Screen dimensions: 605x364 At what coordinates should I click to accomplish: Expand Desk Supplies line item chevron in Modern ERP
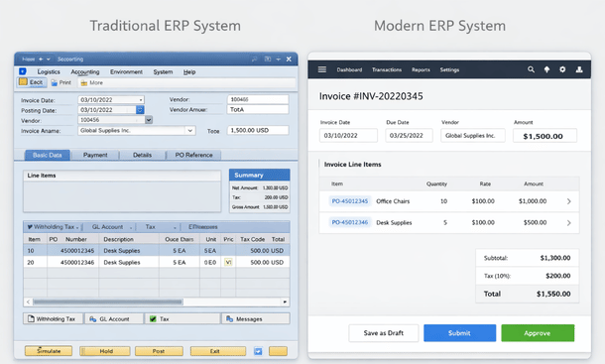pos(568,223)
